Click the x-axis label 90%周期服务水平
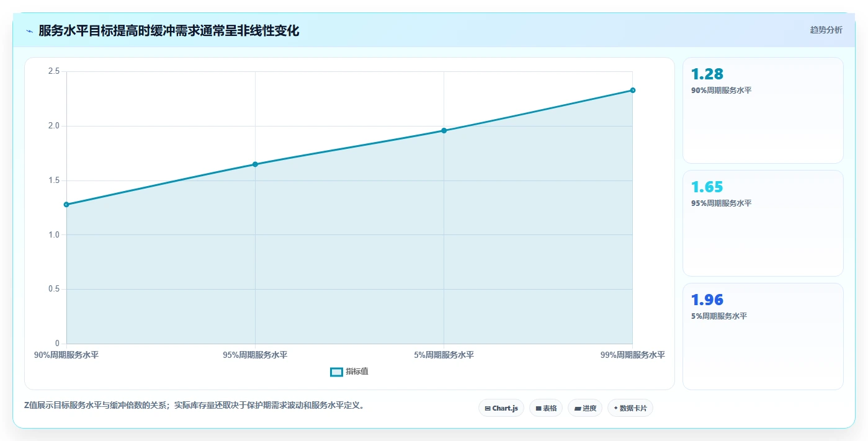The image size is (868, 441). click(66, 355)
